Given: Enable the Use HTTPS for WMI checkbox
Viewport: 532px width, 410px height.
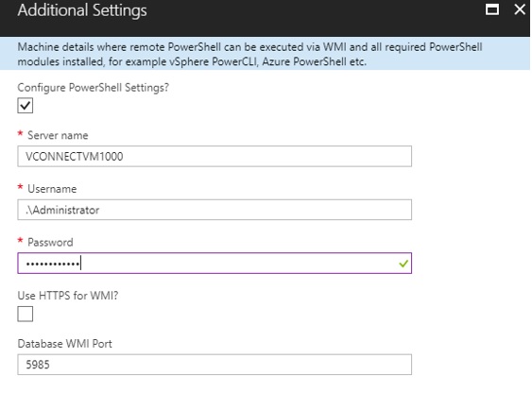Looking at the screenshot, I should click(x=26, y=314).
